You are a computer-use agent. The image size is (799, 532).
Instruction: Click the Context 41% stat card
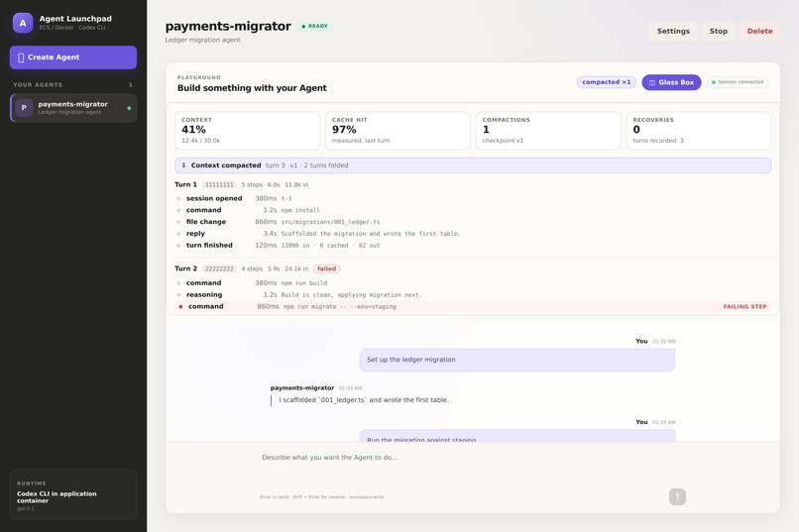click(x=247, y=131)
